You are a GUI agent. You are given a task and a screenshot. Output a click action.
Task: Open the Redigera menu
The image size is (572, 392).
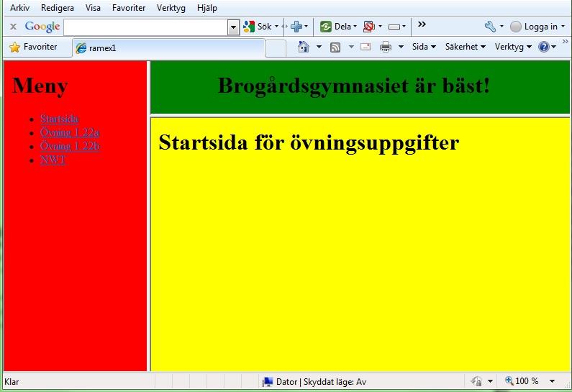(58, 8)
